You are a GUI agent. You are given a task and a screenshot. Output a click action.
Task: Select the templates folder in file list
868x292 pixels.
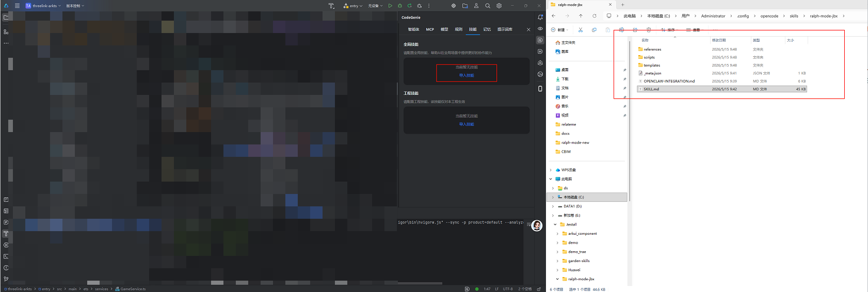coord(721,66)
